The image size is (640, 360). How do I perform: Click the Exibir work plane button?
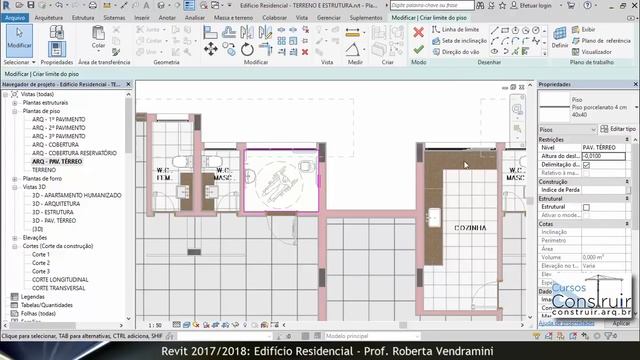(x=583, y=29)
